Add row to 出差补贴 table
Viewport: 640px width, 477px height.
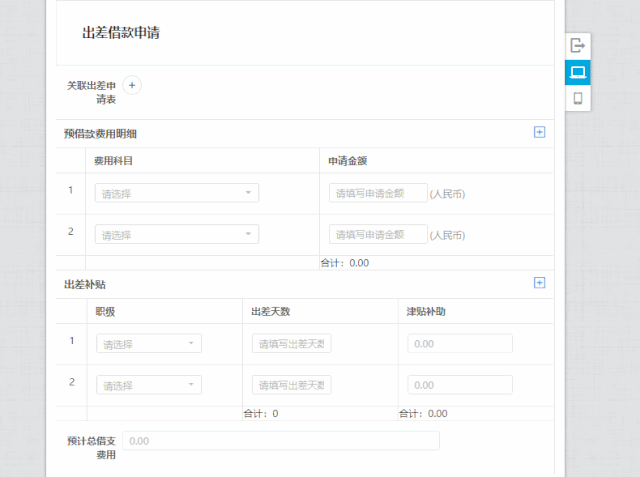pyautogui.click(x=540, y=283)
